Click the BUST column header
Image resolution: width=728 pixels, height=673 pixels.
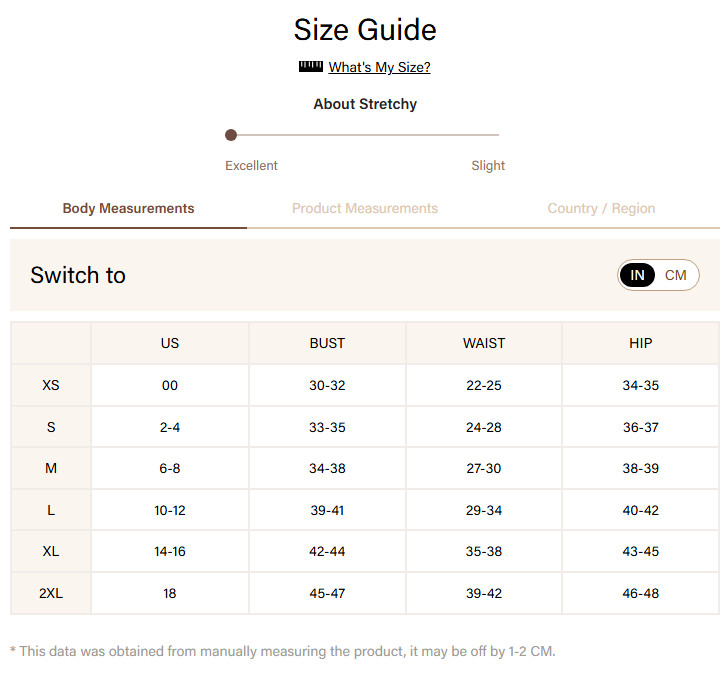click(x=327, y=343)
